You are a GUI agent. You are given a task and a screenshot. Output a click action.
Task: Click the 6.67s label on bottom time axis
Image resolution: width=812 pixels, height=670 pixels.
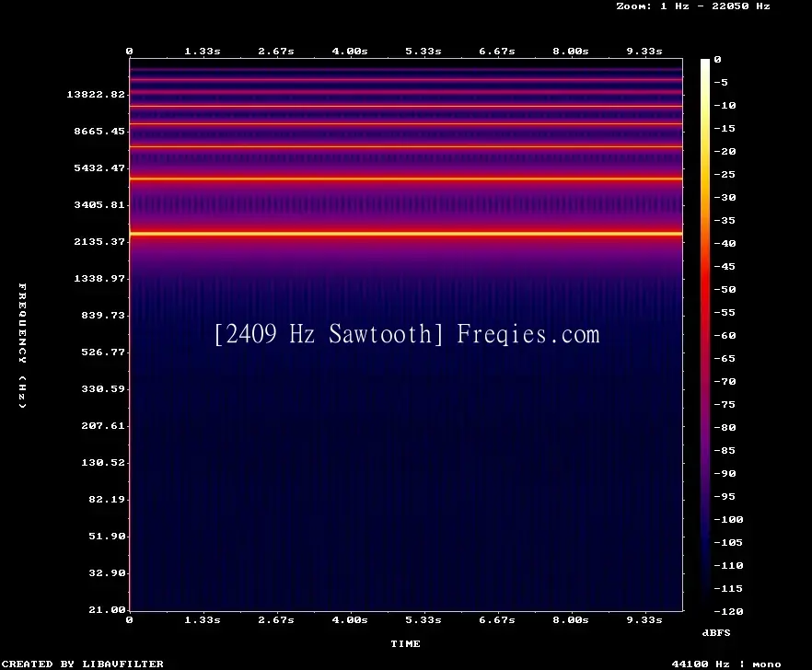[496, 619]
